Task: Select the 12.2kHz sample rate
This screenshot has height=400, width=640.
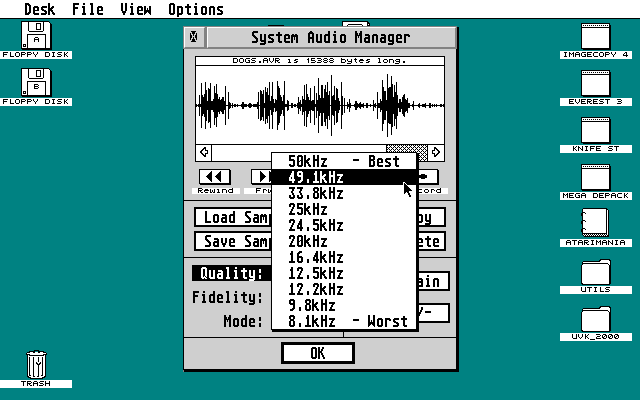Action: click(344, 289)
